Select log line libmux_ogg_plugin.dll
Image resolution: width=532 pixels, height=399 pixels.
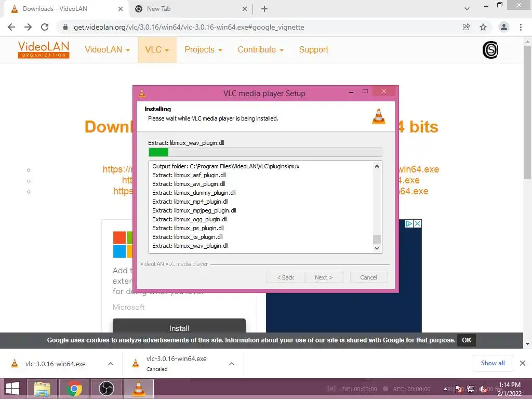(190, 219)
